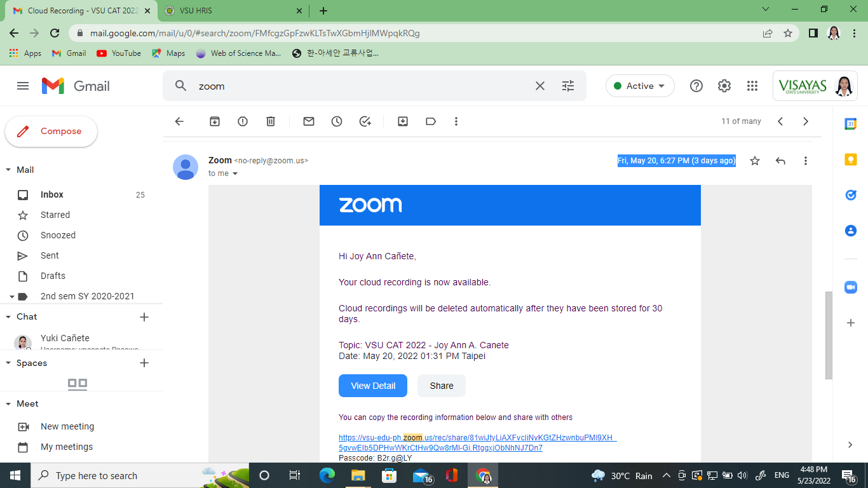
Task: Mark the email as unread
Action: coord(309,121)
